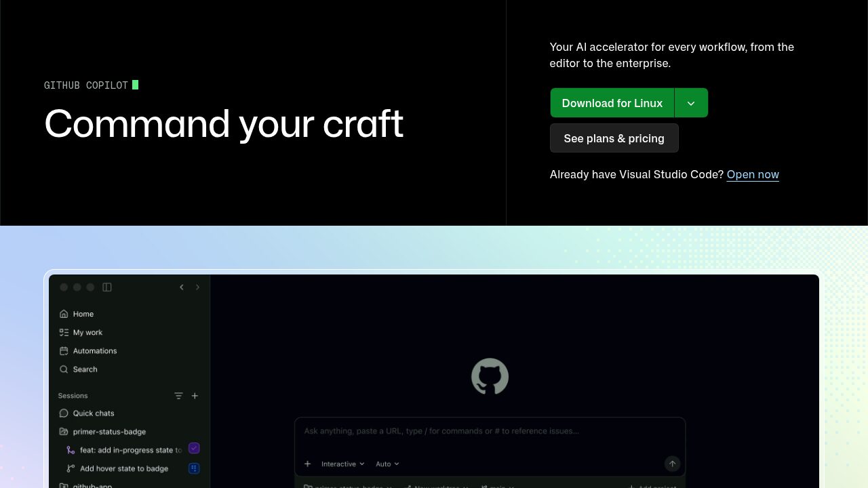Expand the Interactive mode dropdown
Image resolution: width=868 pixels, height=488 pixels.
click(x=342, y=464)
